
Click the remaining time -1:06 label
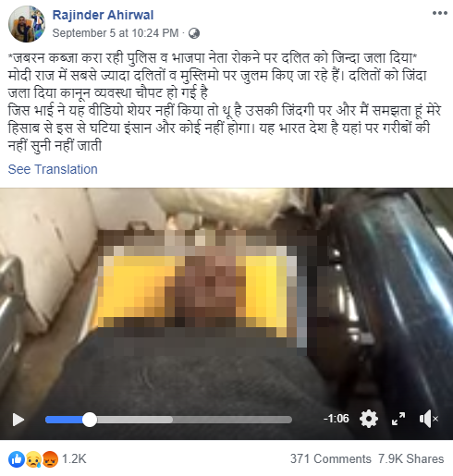pyautogui.click(x=337, y=419)
